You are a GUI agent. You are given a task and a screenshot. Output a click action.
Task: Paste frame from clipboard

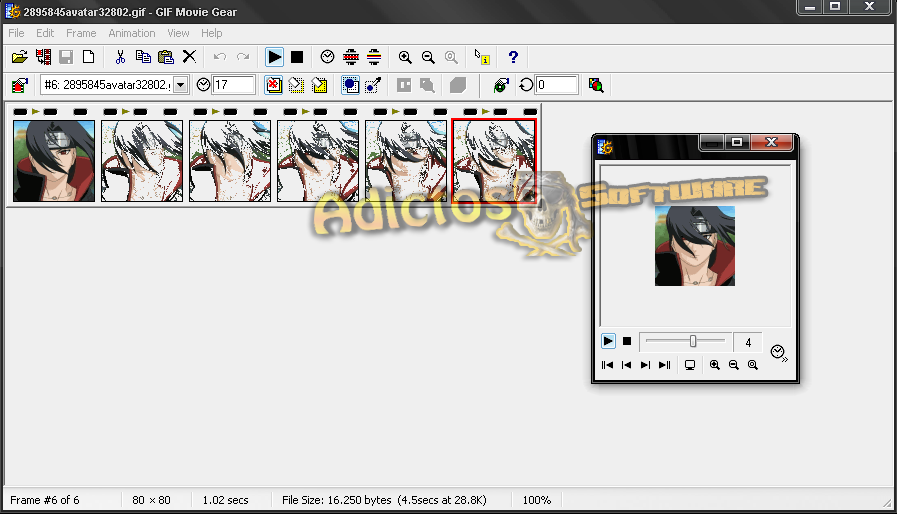[x=166, y=57]
